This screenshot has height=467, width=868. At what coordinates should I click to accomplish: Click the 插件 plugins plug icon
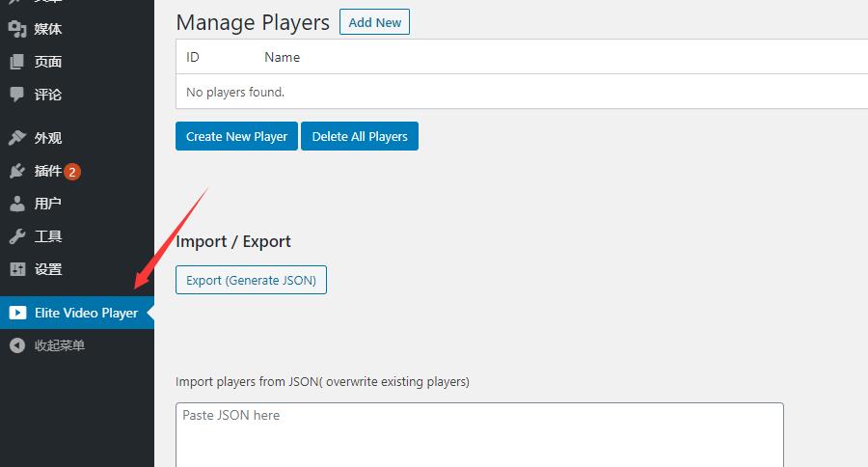pos(17,171)
